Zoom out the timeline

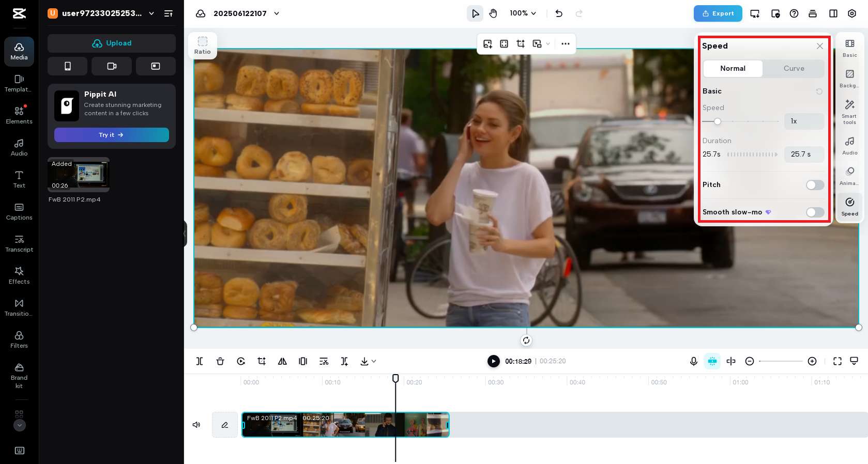tap(750, 361)
